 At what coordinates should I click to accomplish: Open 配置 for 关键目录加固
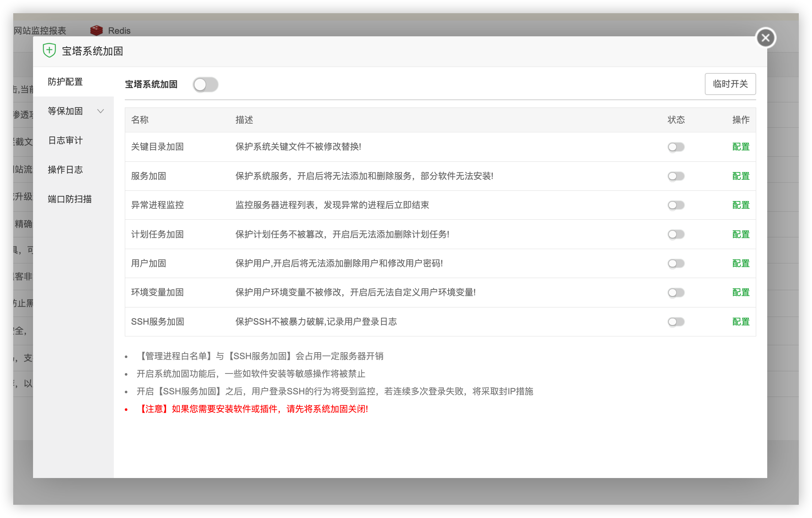pos(741,147)
